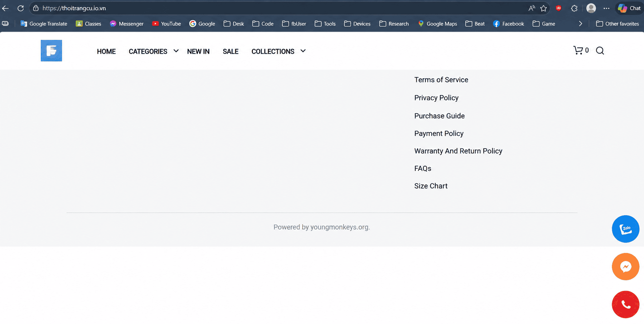Open the Size Chart link
Viewport: 644px width, 324px height.
431,186
